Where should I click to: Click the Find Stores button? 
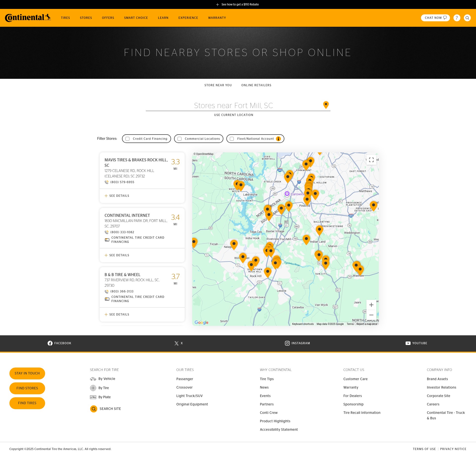[27, 388]
